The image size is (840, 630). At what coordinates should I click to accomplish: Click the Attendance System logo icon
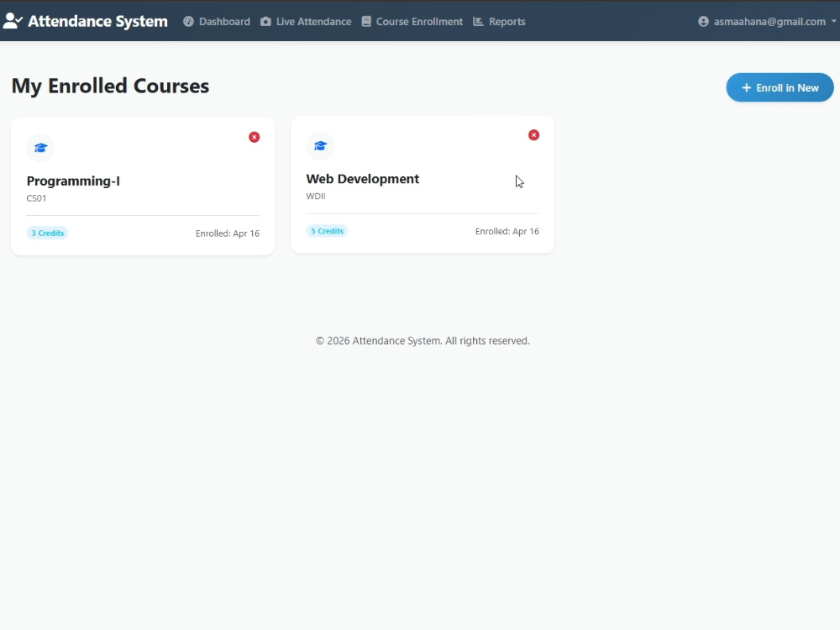(x=13, y=21)
